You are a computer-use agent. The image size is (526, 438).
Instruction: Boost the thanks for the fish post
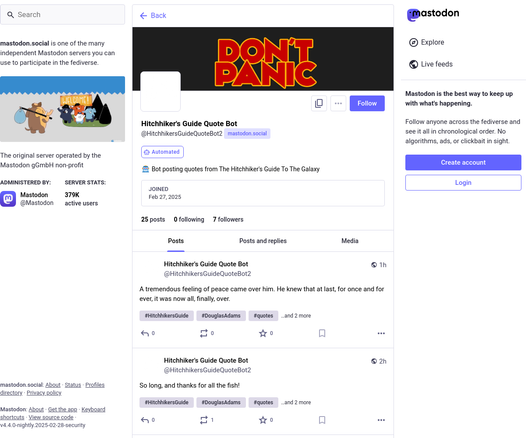(x=204, y=420)
